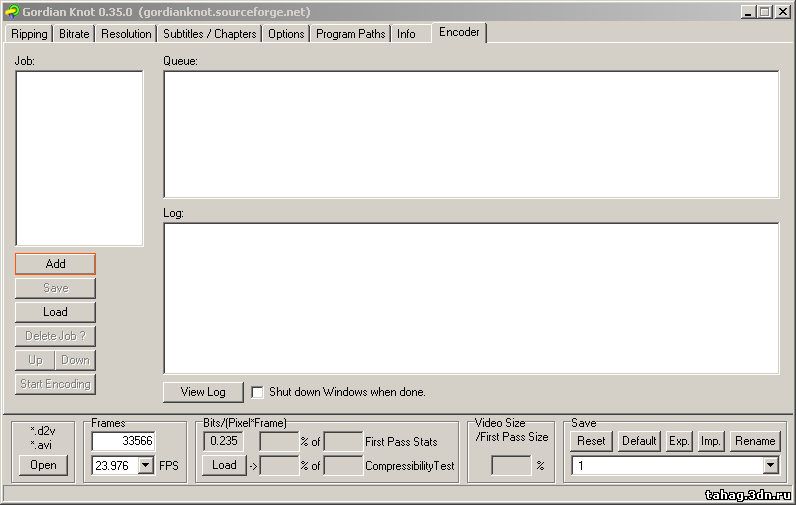Maximize the Gordian Knot window

[765, 12]
